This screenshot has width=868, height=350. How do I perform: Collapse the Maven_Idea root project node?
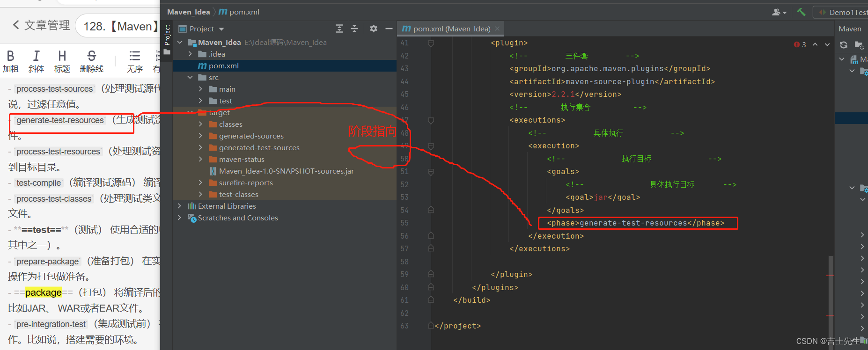180,43
